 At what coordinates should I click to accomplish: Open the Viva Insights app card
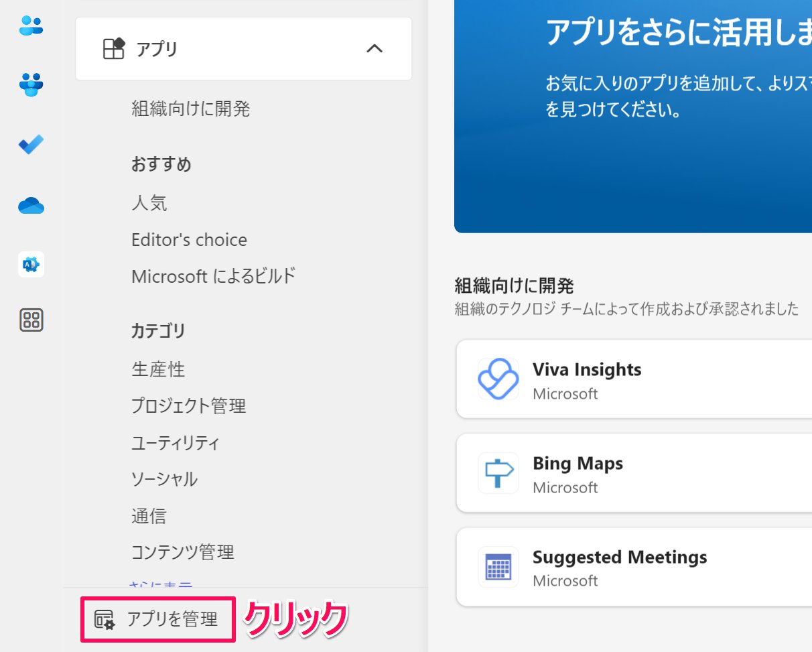pos(634,379)
